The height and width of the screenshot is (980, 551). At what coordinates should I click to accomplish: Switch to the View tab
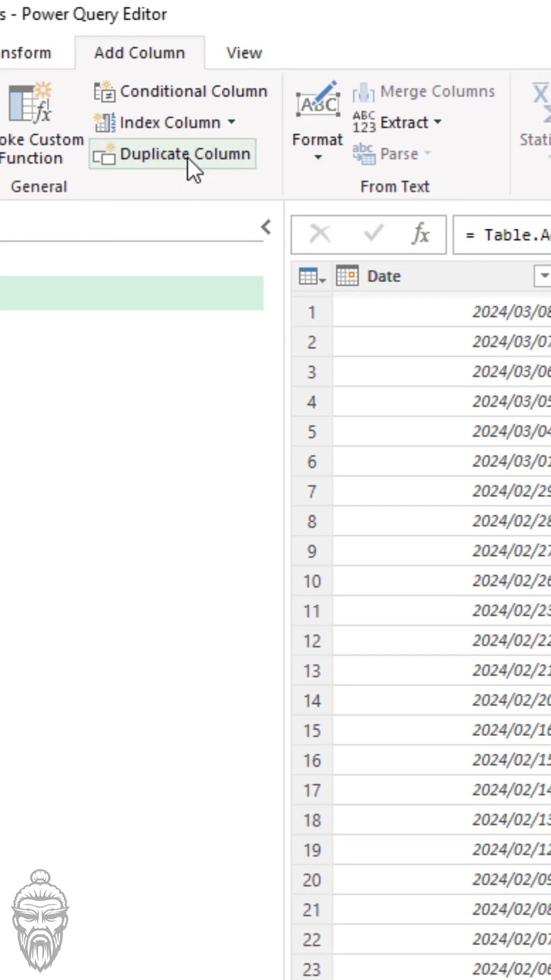[x=244, y=53]
